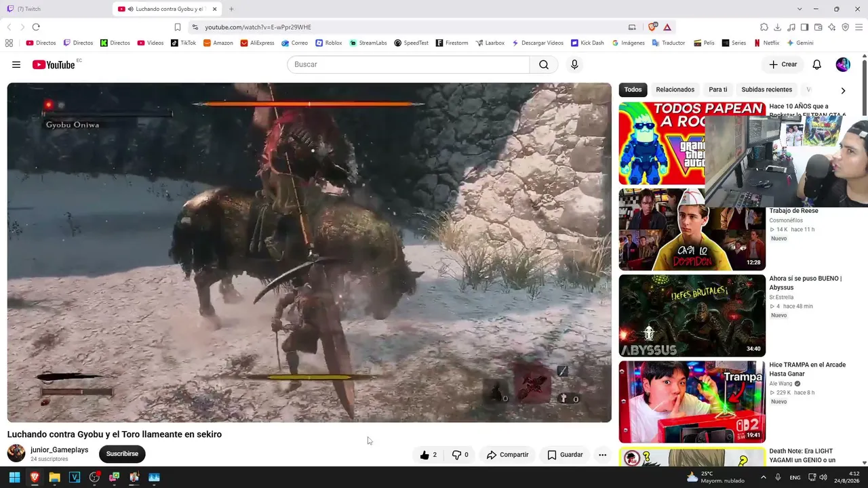Image resolution: width=868 pixels, height=488 pixels.
Task: Open the tab search dropdown chevron
Action: point(800,9)
